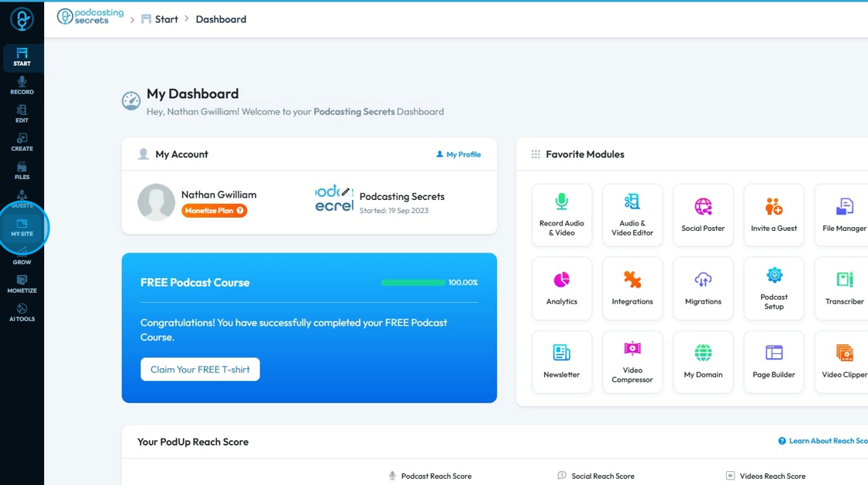This screenshot has width=868, height=485.
Task: Click the 100.00% progress value
Action: pyautogui.click(x=463, y=282)
